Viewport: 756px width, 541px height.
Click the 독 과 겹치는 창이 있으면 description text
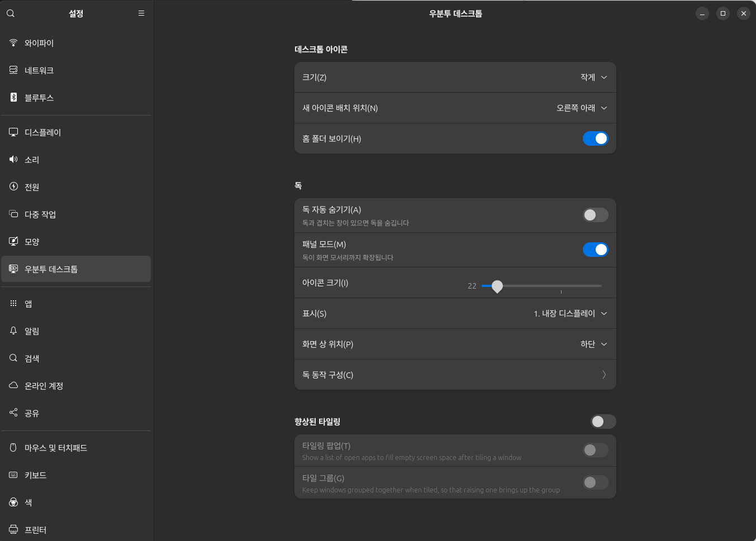[x=355, y=223]
